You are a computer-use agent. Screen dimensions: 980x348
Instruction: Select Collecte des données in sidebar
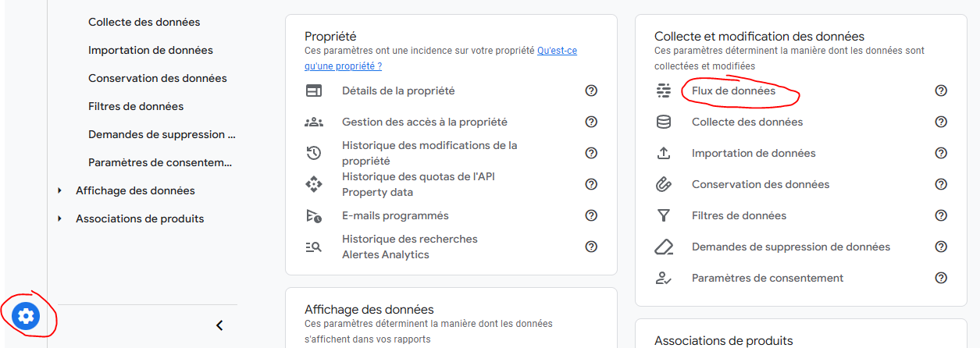[144, 22]
